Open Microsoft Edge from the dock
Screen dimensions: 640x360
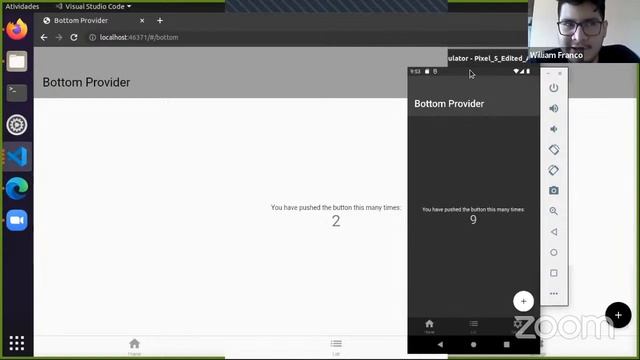(x=17, y=188)
